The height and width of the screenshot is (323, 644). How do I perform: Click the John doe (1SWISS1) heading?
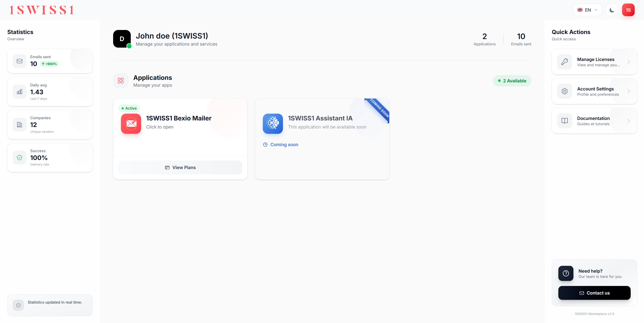point(172,36)
